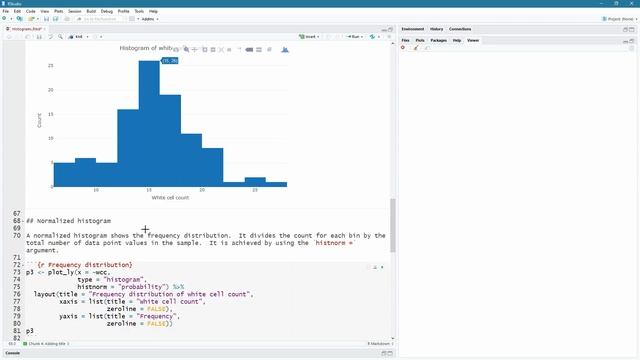This screenshot has height=360, width=640.
Task: Click the tallest histogram bar at 15
Action: click(149, 124)
